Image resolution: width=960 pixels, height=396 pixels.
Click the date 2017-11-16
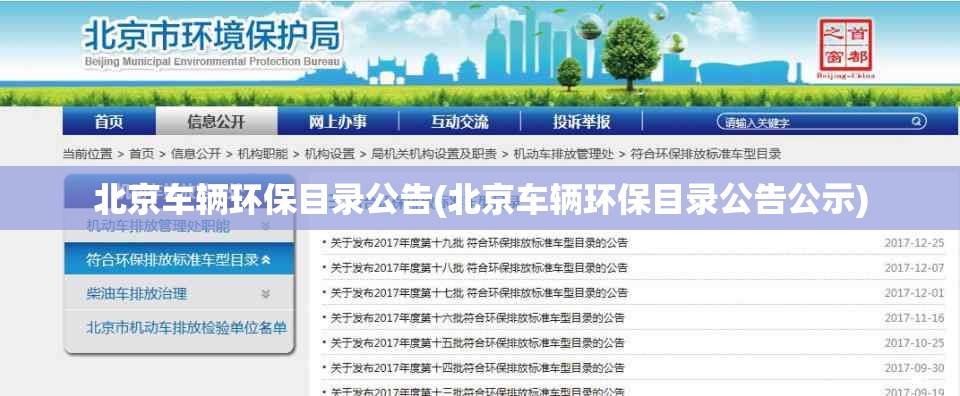(x=914, y=318)
